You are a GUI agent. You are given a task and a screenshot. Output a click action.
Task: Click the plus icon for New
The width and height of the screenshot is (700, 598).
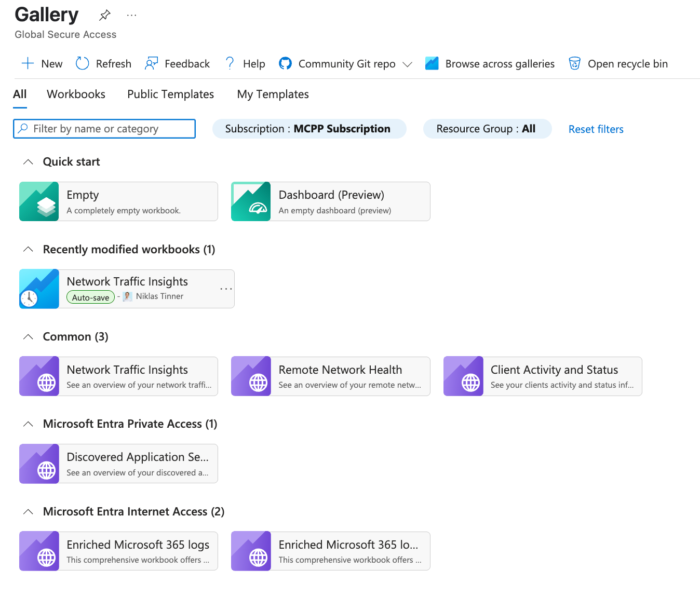28,63
